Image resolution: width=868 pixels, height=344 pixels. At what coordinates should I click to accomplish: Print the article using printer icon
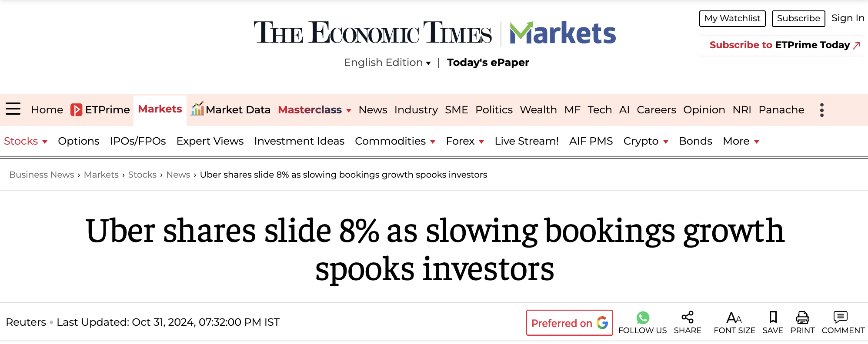[802, 318]
